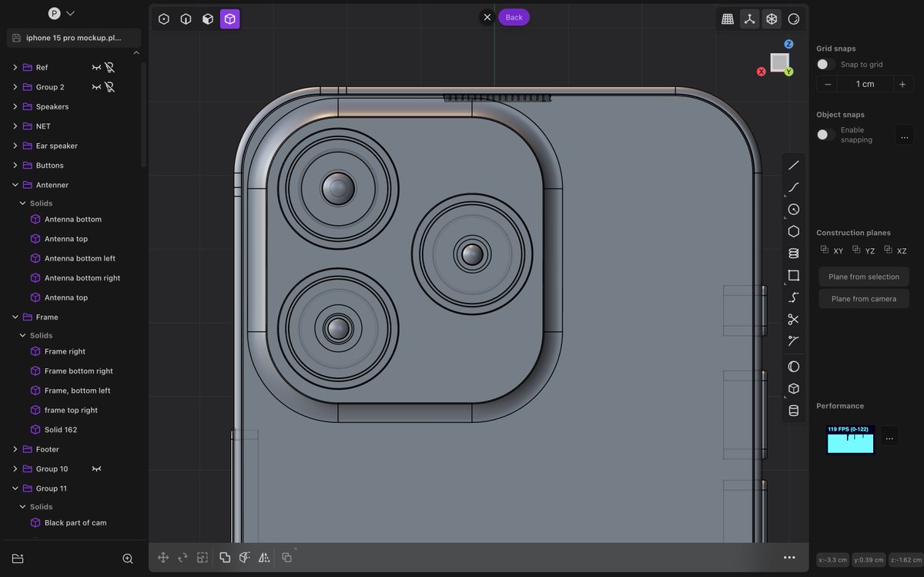Toggle visibility eye of Ref group
The width and height of the screenshot is (924, 577).
point(96,68)
